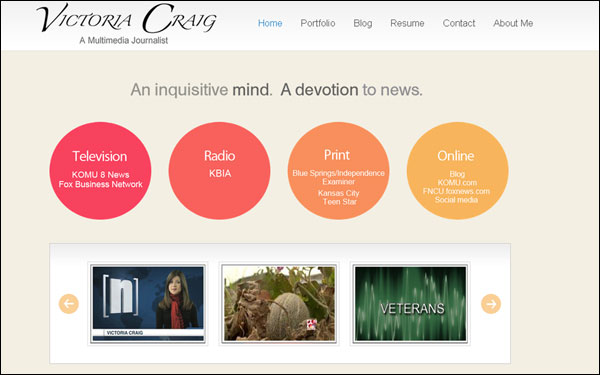Select the Television circle
This screenshot has height=375, width=600.
(x=100, y=171)
